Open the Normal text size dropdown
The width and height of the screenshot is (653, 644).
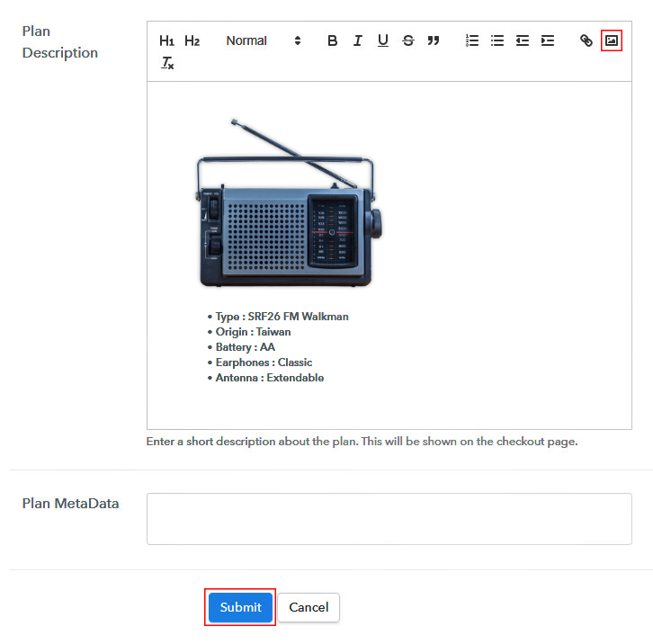(x=263, y=40)
